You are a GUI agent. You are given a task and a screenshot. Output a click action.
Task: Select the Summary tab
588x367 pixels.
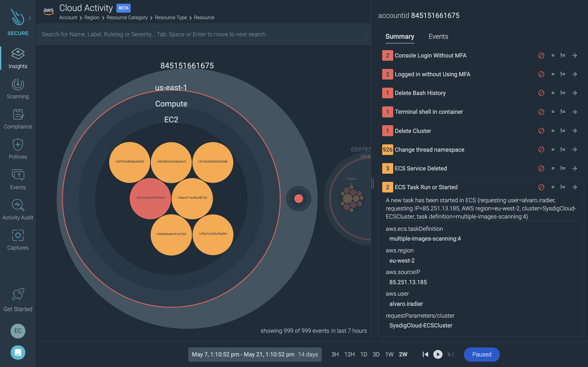[400, 36]
